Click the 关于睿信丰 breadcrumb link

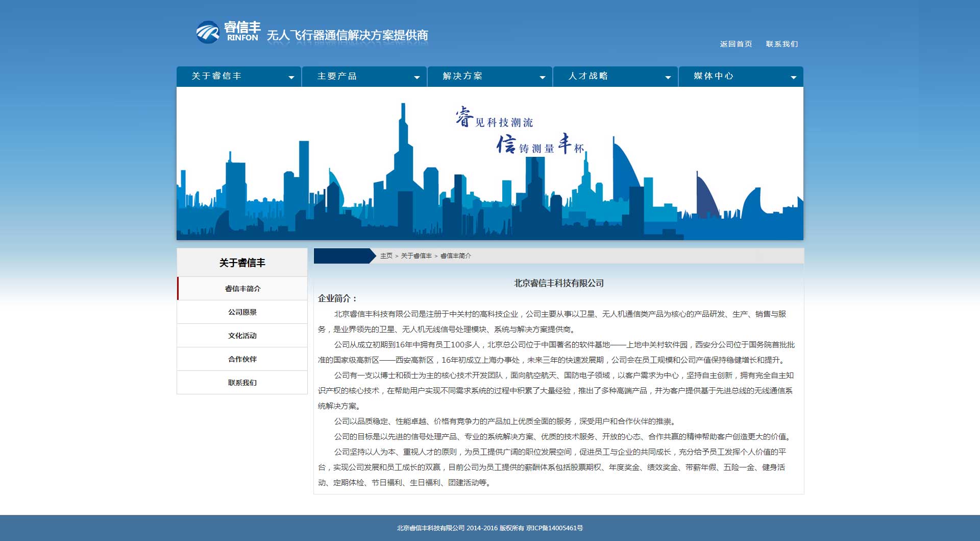coord(416,256)
